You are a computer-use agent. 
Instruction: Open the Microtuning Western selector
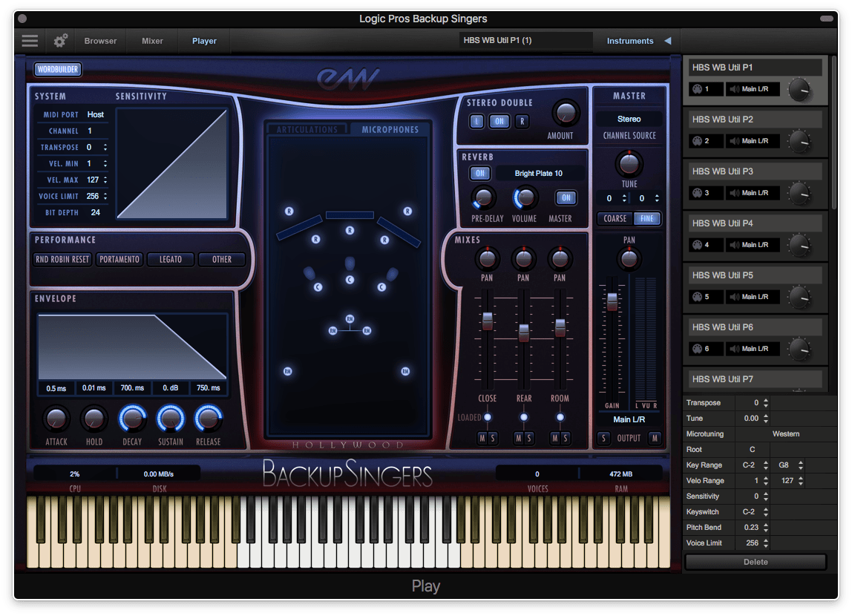[x=786, y=434]
